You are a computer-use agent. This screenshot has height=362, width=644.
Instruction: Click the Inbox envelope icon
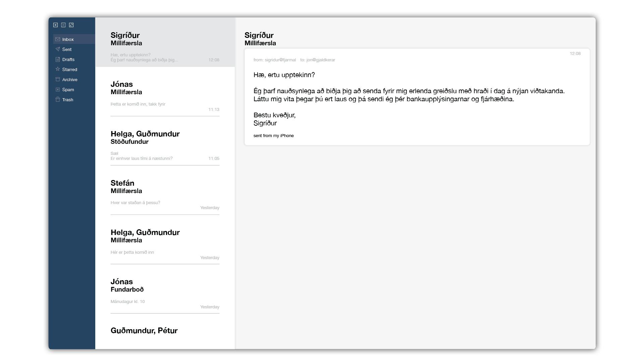click(x=58, y=39)
